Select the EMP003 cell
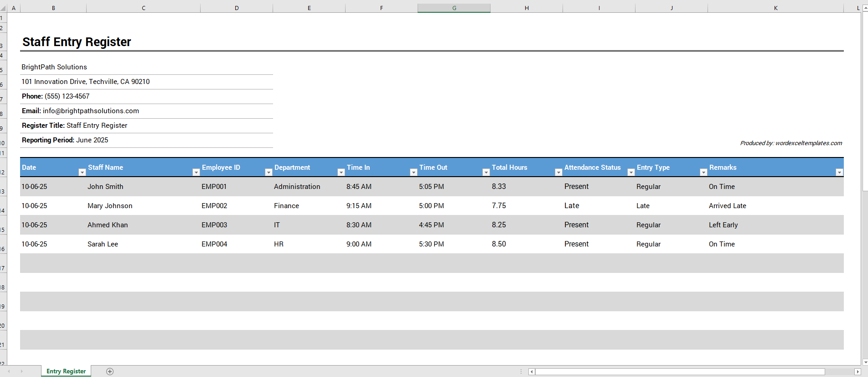Screen dimensions: 868x377 pyautogui.click(x=237, y=225)
